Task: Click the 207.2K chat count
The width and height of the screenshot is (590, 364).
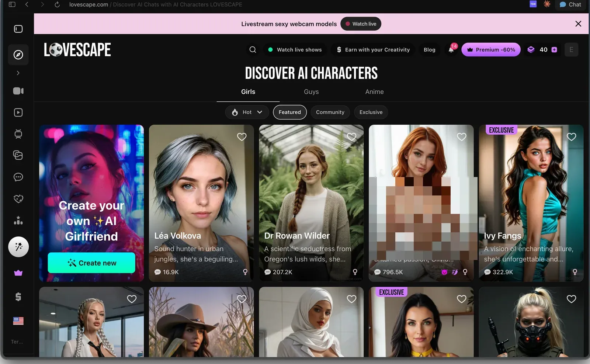Action: [278, 272]
